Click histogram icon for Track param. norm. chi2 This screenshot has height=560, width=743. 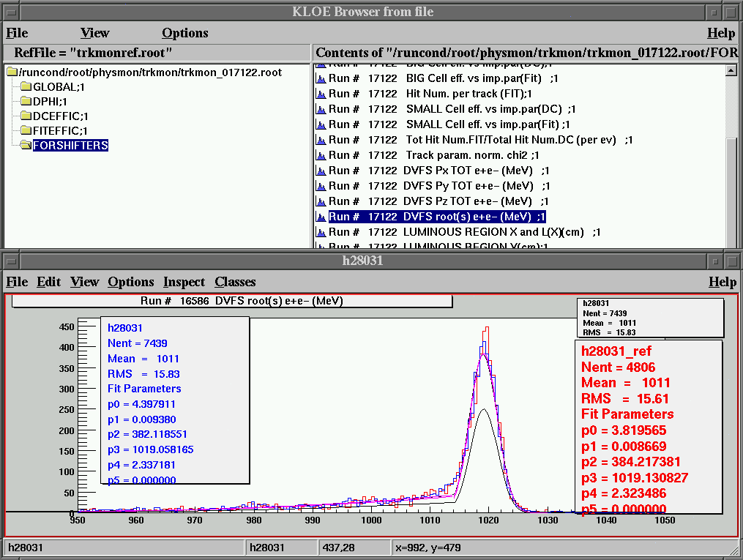click(321, 155)
